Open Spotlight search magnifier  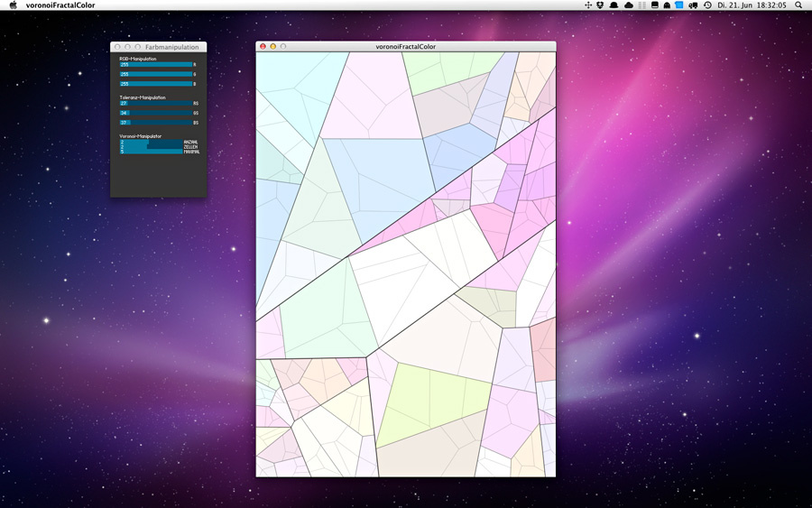coord(798,5)
